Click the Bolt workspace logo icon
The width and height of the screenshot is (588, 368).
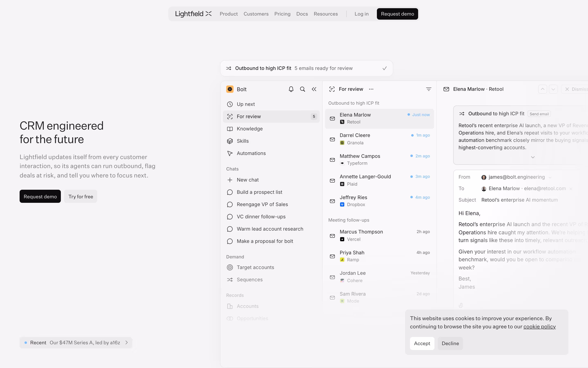click(x=230, y=89)
